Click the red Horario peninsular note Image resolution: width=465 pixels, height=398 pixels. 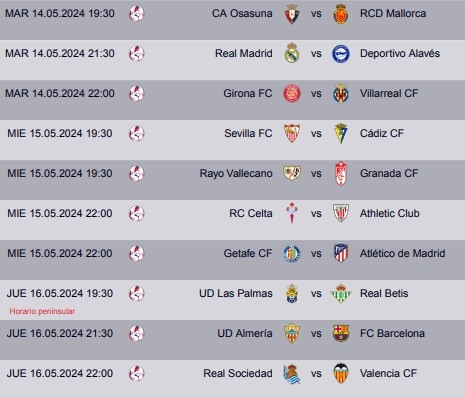pos(42,311)
